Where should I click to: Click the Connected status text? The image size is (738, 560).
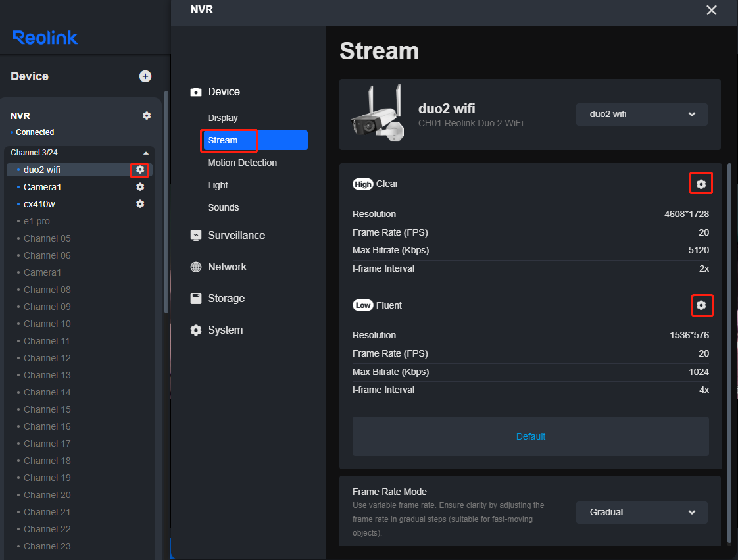coord(35,132)
